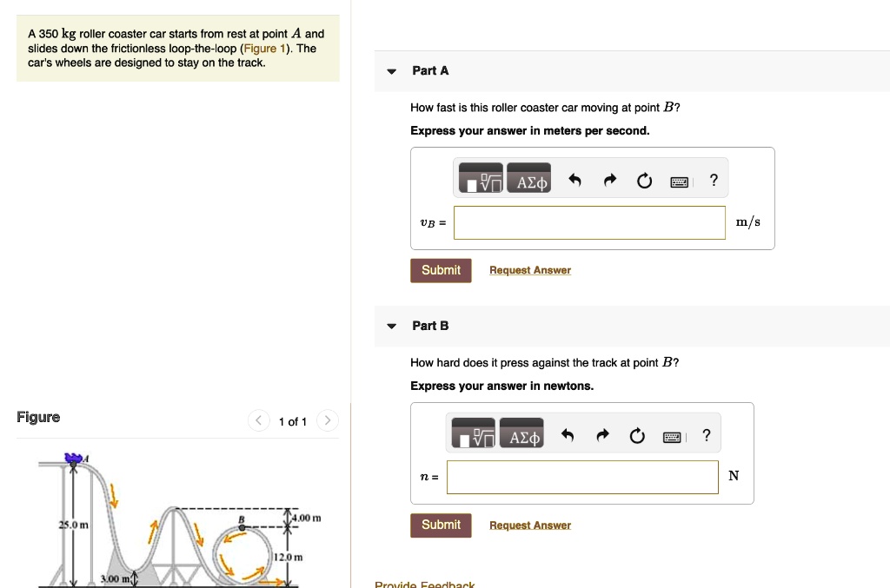
Task: Open help for Part A answer
Action: tap(714, 181)
